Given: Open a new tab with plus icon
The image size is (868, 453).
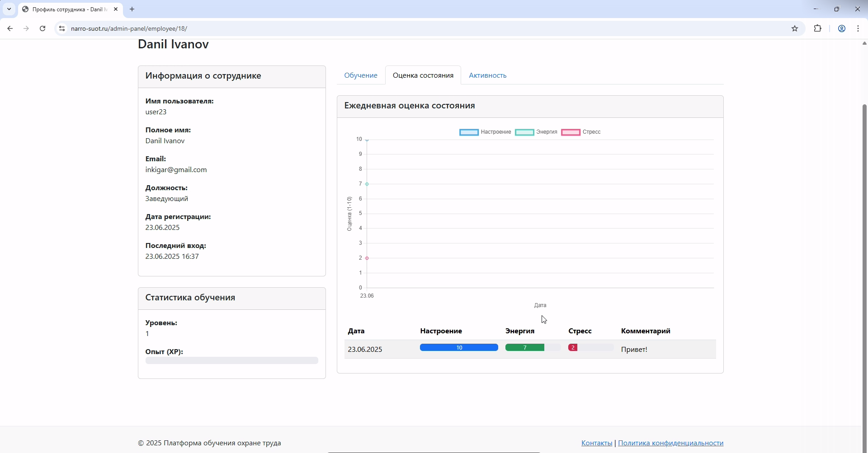Looking at the screenshot, I should (x=132, y=9).
